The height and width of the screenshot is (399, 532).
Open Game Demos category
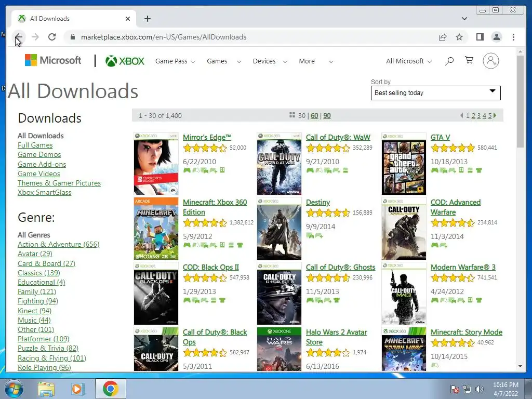click(x=39, y=155)
